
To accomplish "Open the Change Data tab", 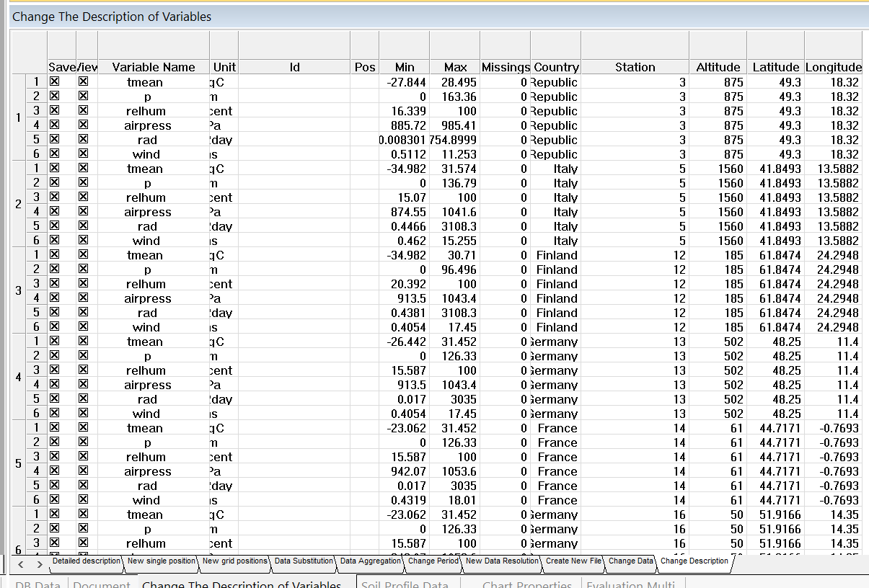I will click(x=631, y=561).
